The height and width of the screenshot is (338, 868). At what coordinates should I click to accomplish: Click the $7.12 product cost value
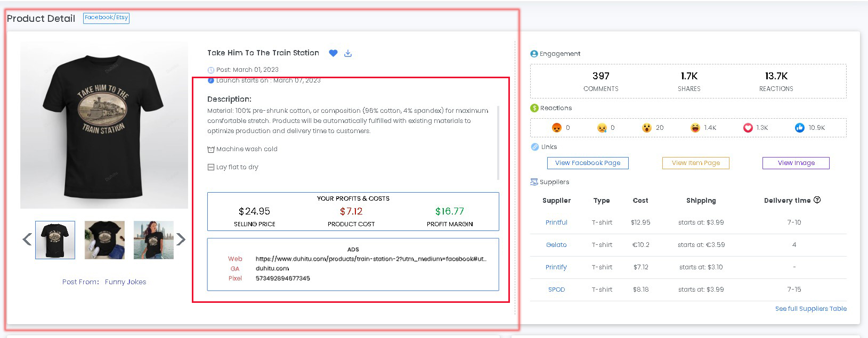click(351, 211)
